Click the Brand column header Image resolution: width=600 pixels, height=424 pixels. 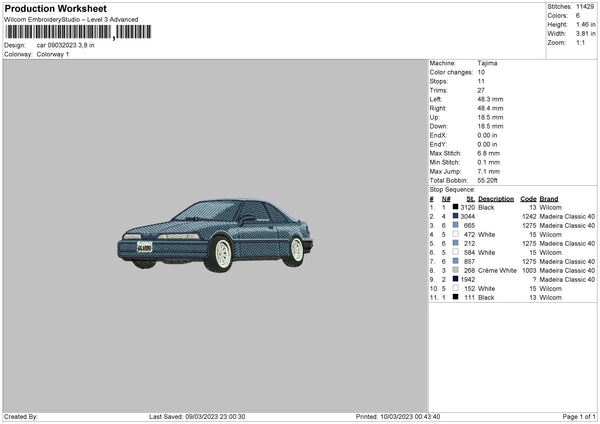click(549, 198)
